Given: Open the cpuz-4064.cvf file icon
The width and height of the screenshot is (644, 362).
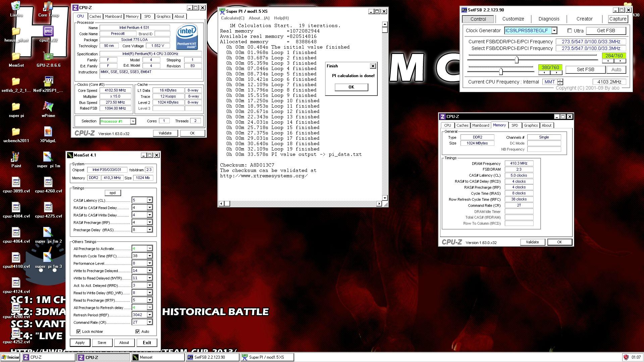Looking at the screenshot, I should point(16,235).
